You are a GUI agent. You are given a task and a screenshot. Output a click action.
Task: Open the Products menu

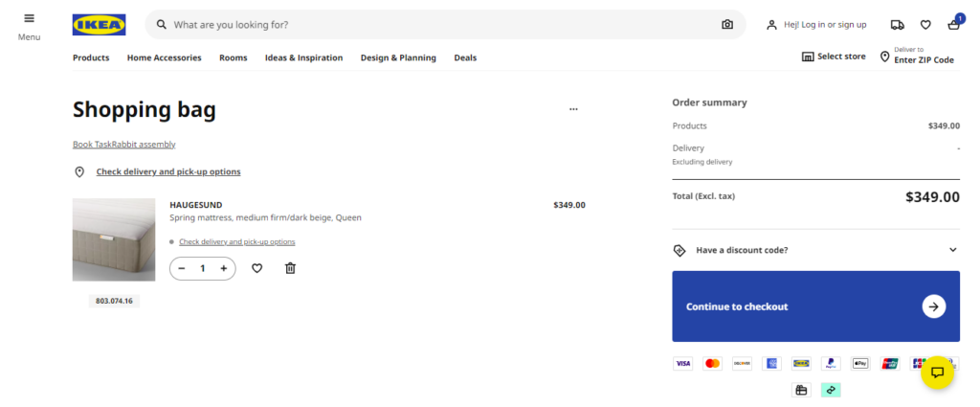pos(91,57)
